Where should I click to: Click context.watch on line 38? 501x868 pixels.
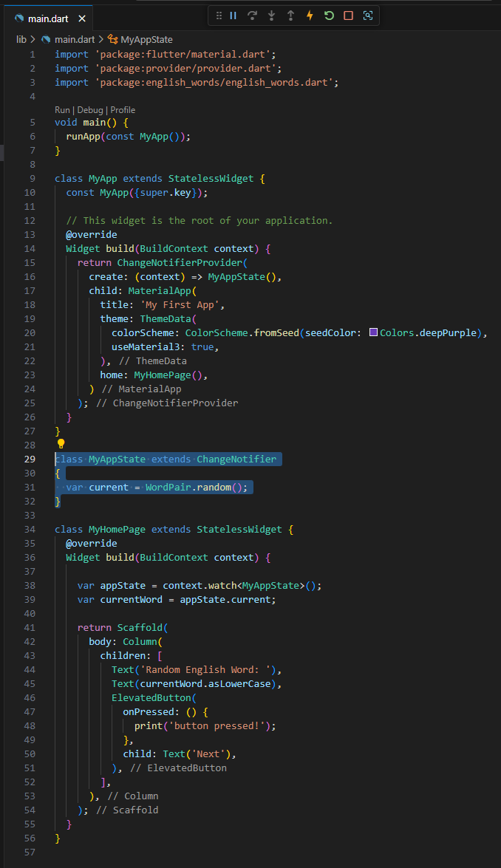pos(200,585)
